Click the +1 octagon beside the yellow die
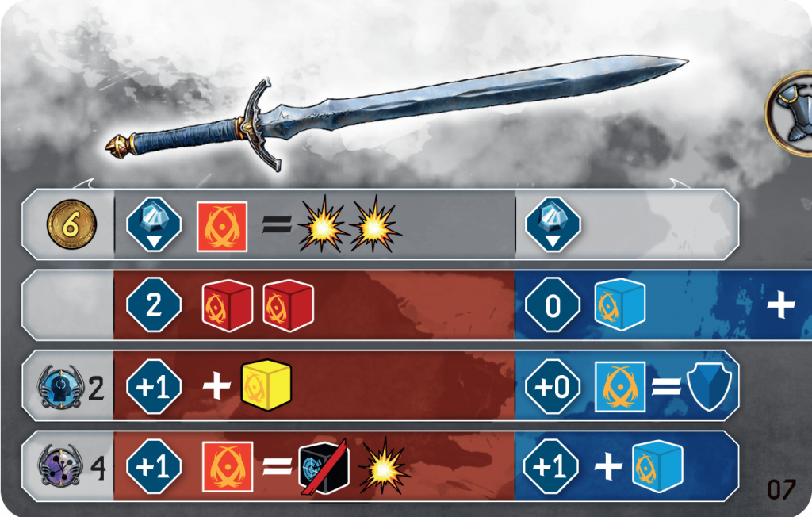 click(154, 386)
